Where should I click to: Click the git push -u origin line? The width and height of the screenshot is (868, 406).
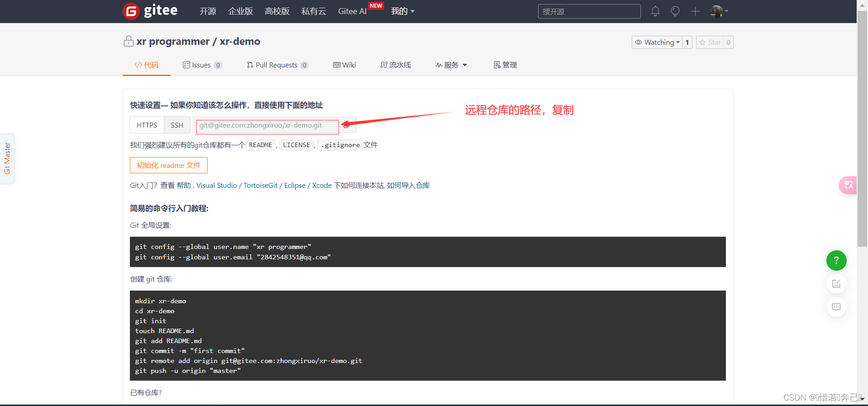click(x=188, y=371)
